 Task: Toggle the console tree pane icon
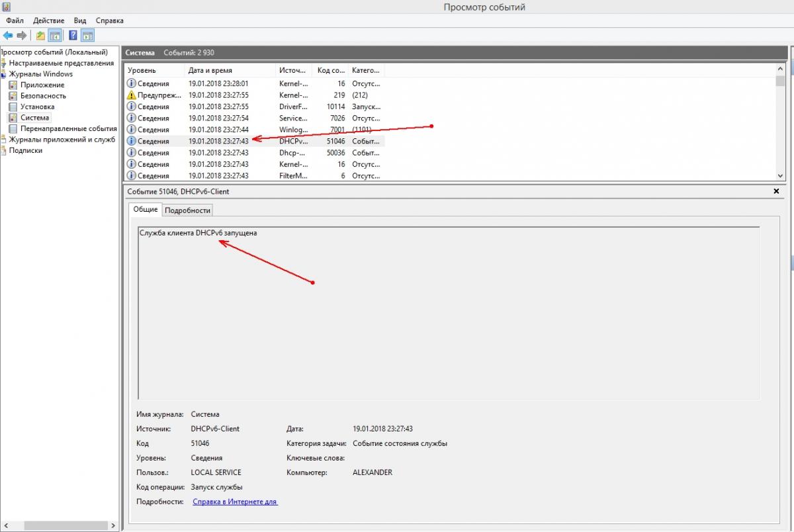click(55, 36)
